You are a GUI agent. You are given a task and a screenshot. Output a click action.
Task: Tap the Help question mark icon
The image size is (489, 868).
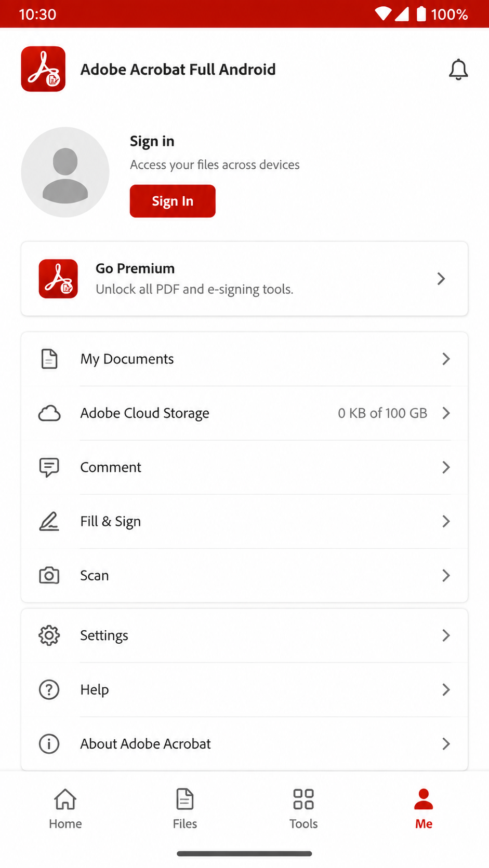49,689
